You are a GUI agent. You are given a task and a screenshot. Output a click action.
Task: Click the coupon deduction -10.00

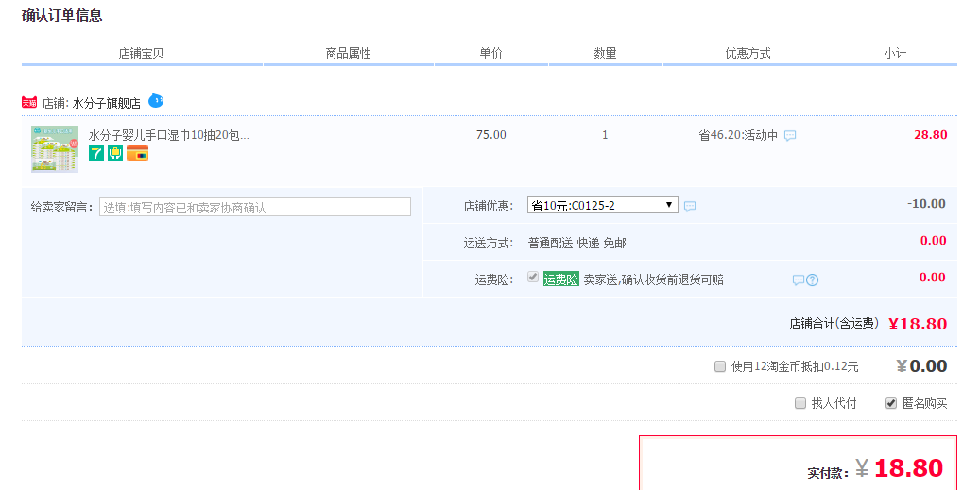click(x=926, y=204)
